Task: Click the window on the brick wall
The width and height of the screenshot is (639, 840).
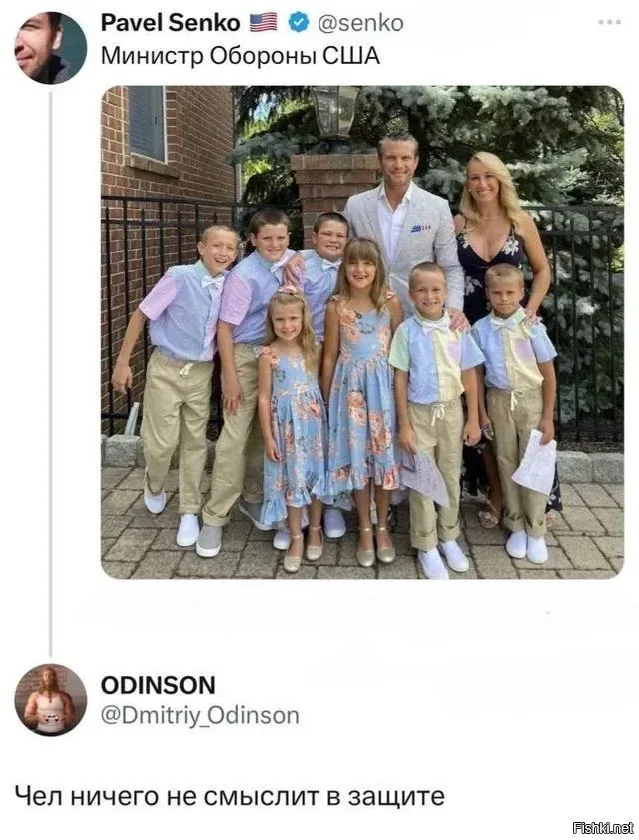Action: (147, 124)
